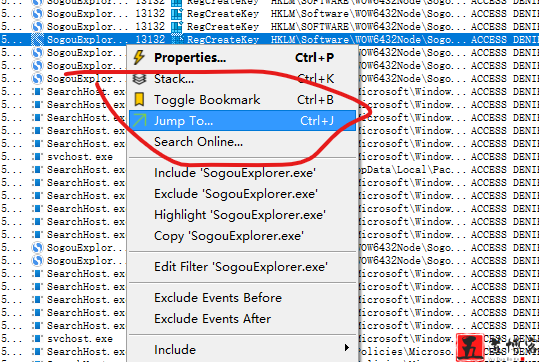The image size is (539, 362).
Task: Choose Copy 'SogouExplorer.exe'
Action: point(242,236)
